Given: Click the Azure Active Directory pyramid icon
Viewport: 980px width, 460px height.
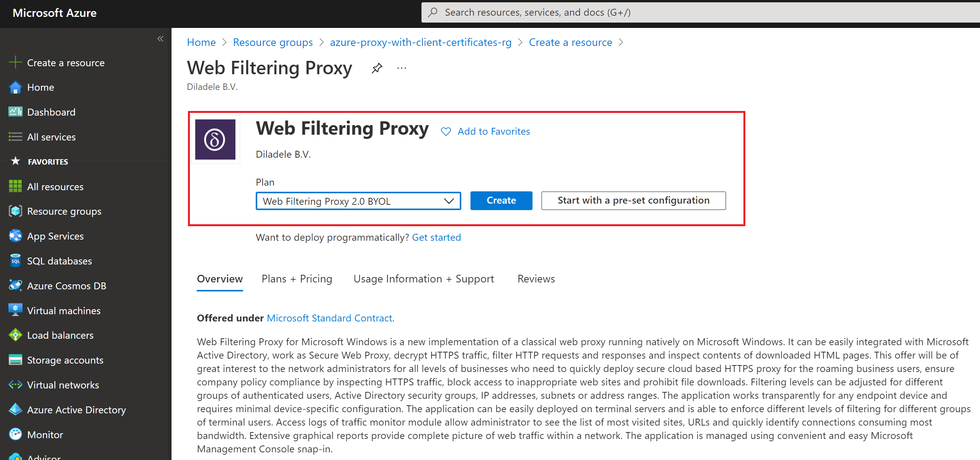Looking at the screenshot, I should pos(15,409).
